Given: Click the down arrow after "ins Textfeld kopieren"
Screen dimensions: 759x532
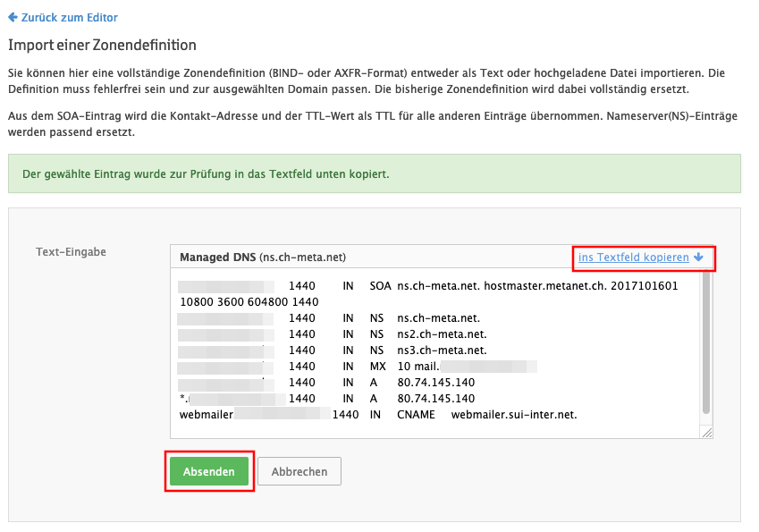Looking at the screenshot, I should click(699, 258).
